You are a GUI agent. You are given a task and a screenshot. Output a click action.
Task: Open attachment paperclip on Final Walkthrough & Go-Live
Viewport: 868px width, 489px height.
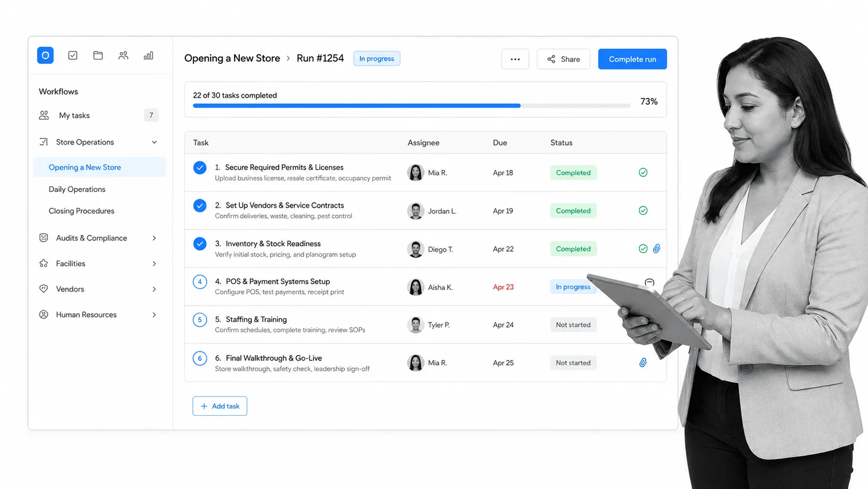(x=643, y=363)
